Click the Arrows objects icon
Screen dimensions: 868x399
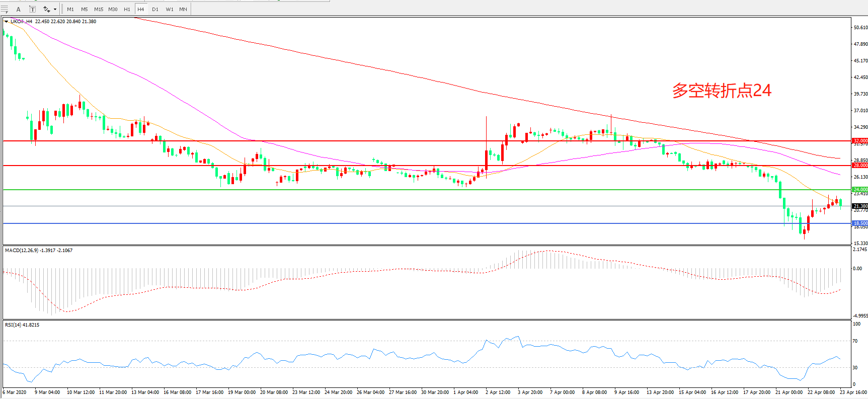tap(46, 9)
